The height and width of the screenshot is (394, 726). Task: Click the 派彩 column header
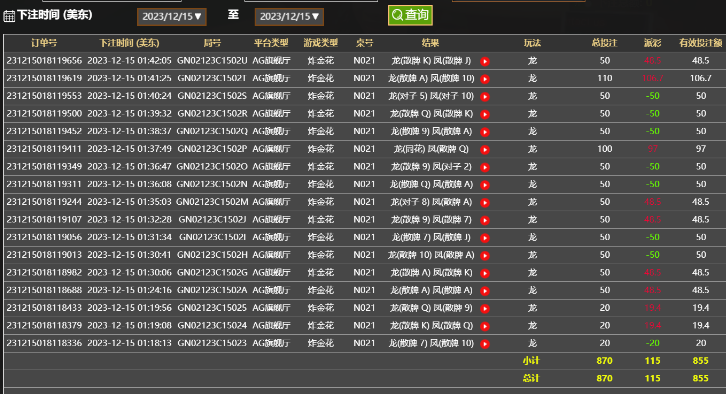coord(652,43)
